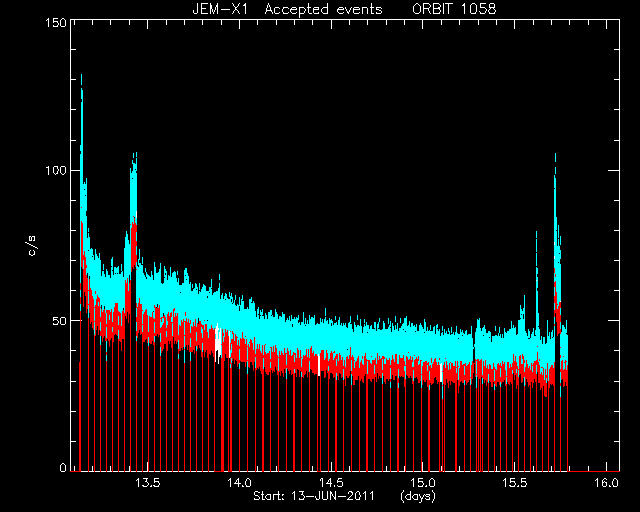Click the plot title 'JEM-X1 Accepted events'
640x512 pixels.
[x=287, y=9]
